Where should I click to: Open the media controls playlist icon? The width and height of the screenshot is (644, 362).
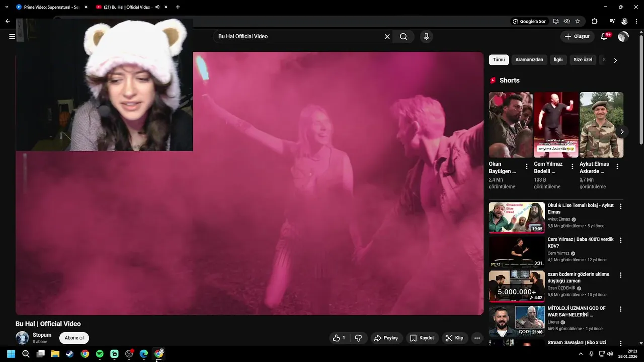click(x=612, y=21)
